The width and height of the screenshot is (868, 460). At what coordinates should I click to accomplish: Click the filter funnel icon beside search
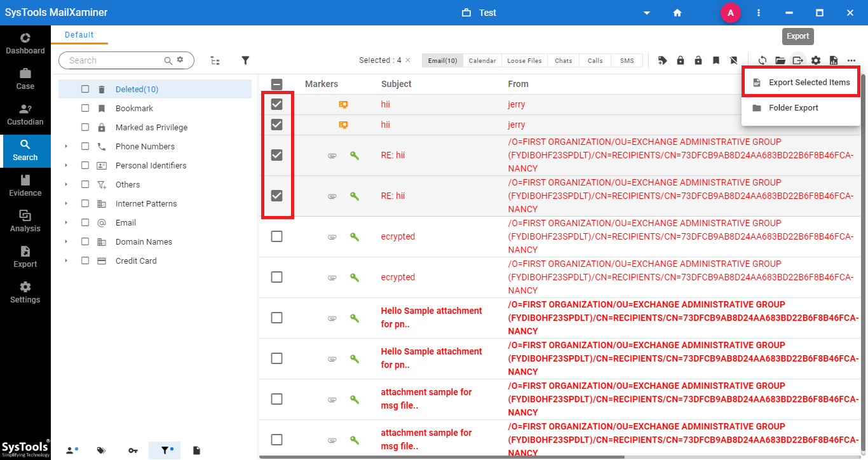(245, 60)
